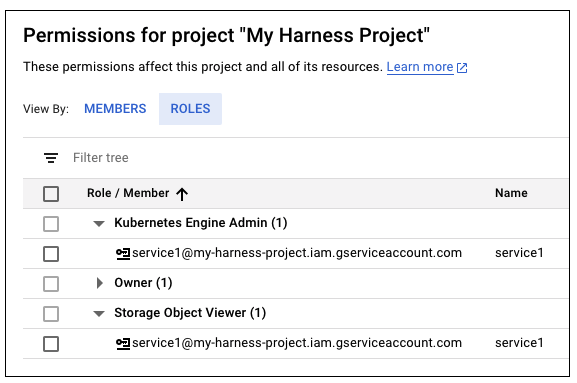
Task: Click service account key icon under Storage Object Viewer
Action: pos(123,344)
